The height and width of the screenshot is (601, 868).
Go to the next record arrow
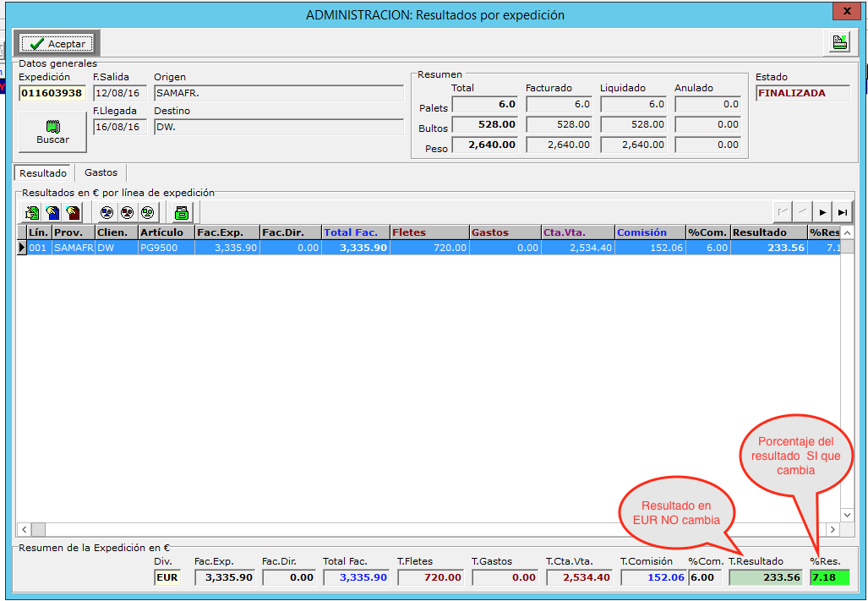822,212
